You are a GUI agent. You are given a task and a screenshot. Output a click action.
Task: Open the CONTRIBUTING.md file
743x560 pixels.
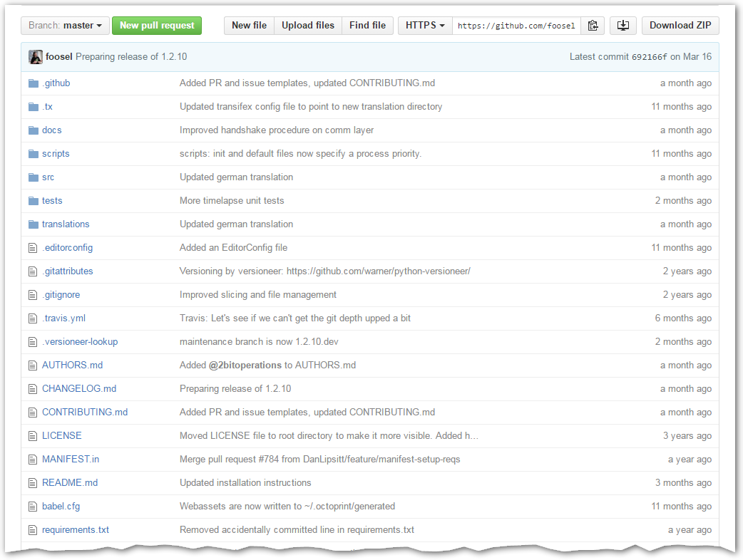coord(85,412)
